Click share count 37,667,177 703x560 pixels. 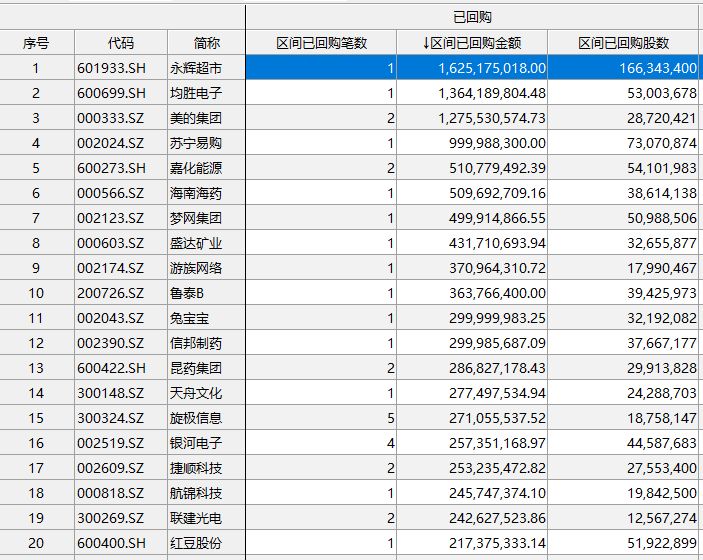click(x=662, y=343)
